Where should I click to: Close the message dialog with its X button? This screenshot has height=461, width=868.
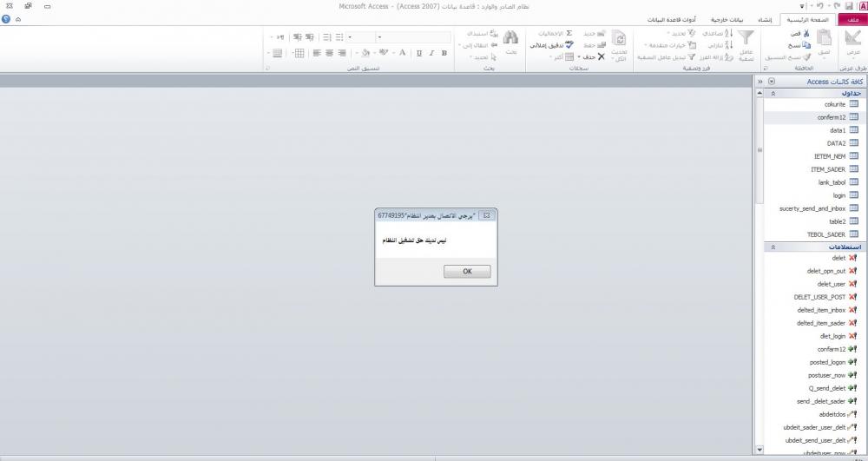point(487,215)
